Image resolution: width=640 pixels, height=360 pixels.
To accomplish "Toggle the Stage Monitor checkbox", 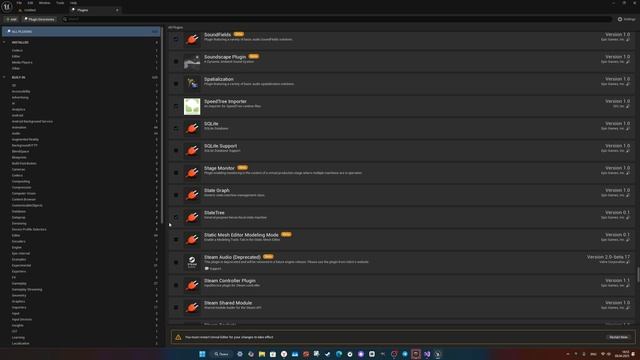I will pyautogui.click(x=176, y=173).
